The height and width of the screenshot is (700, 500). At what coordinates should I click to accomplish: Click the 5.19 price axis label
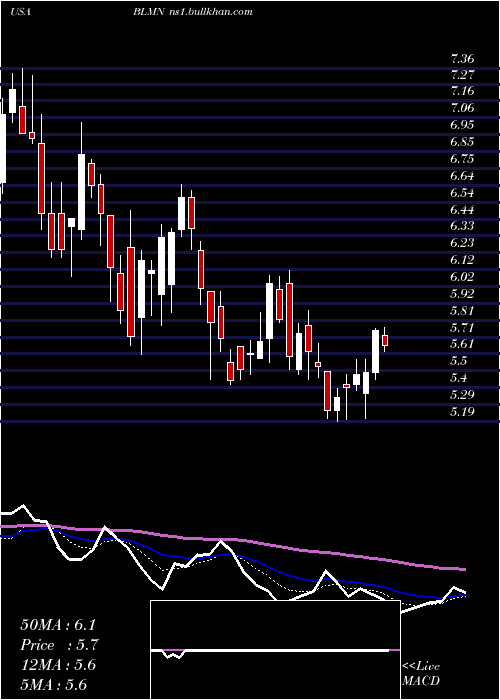pos(462,411)
